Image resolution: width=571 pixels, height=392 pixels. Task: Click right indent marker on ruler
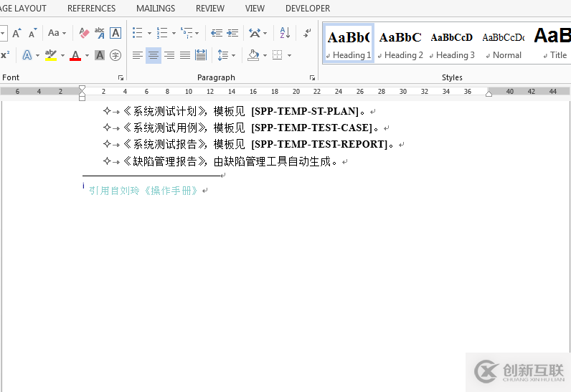point(489,93)
